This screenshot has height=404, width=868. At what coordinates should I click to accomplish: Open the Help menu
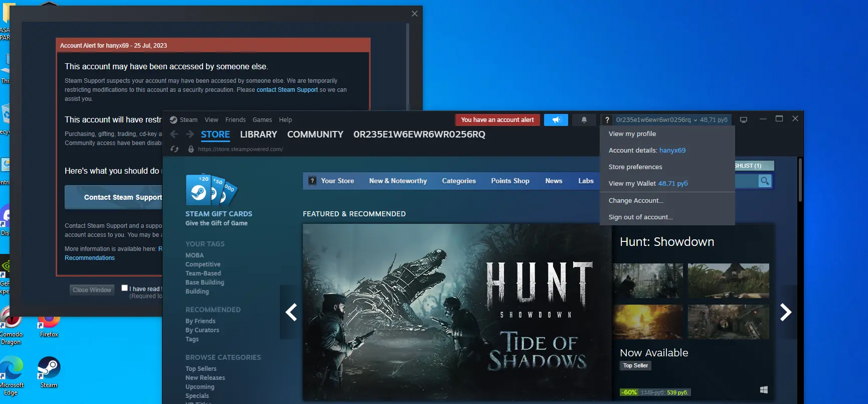coord(285,120)
